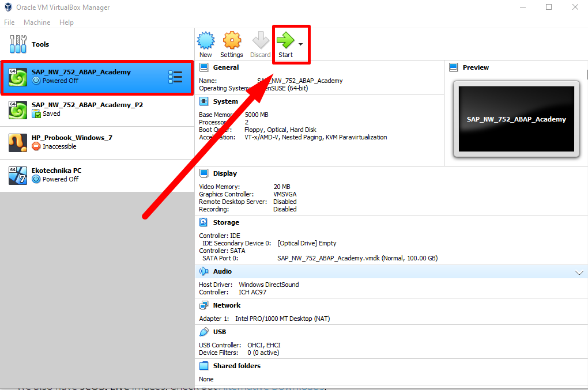
Task: Click the '20 MB' video memory value
Action: 282,187
